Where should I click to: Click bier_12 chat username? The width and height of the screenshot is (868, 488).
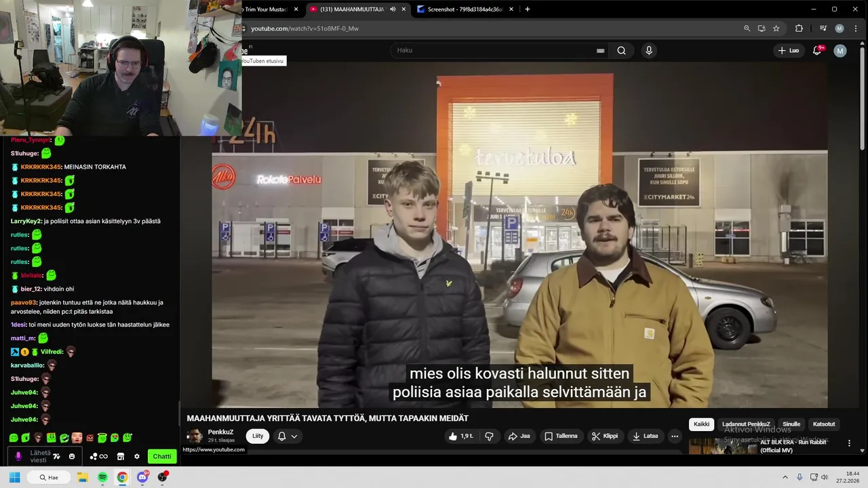pyautogui.click(x=30, y=289)
